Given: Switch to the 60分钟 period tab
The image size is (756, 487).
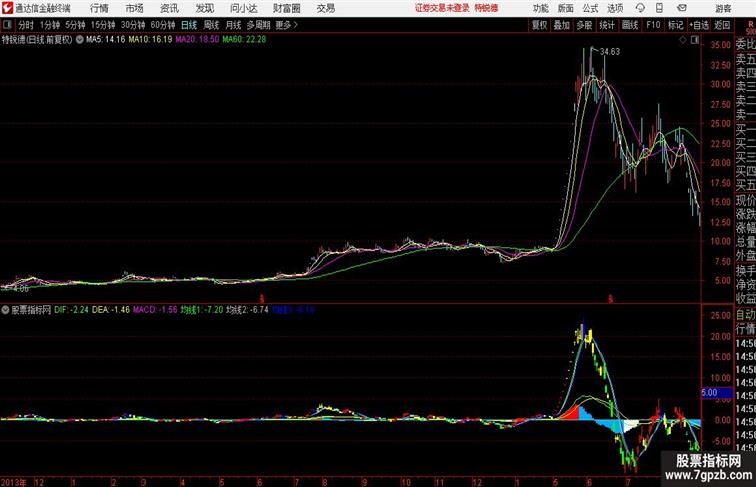Looking at the screenshot, I should [163, 25].
